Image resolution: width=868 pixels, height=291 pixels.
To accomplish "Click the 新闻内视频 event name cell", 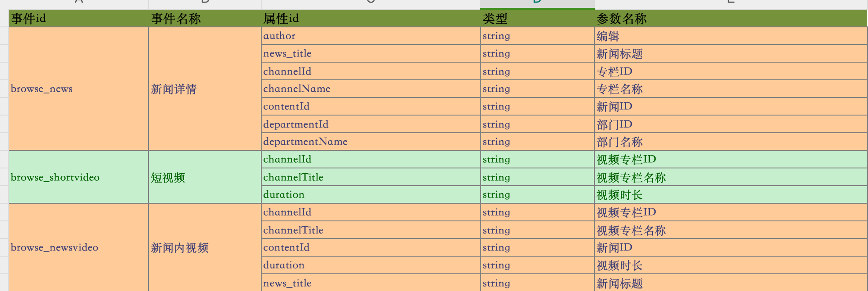I will coord(205,247).
